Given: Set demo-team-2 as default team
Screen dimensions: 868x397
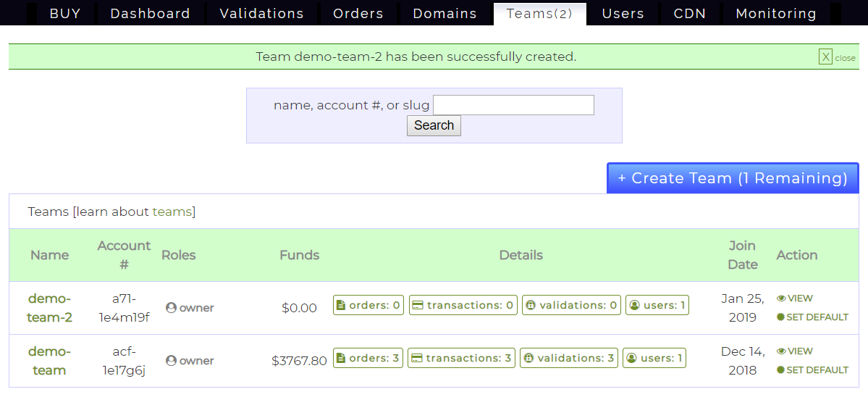Looking at the screenshot, I should coord(812,317).
